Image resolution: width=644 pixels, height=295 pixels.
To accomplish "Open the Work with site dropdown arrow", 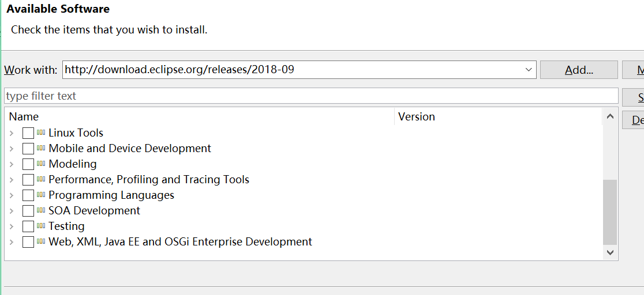I will pyautogui.click(x=529, y=70).
